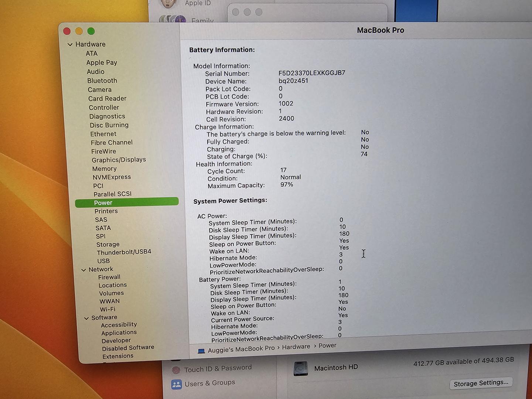Select SPI in the sidebar

click(x=100, y=236)
